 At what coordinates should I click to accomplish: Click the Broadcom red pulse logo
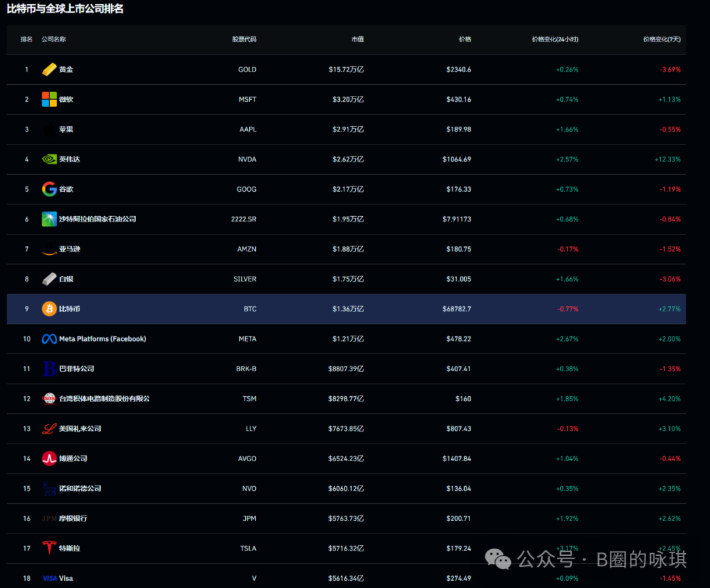[49, 459]
